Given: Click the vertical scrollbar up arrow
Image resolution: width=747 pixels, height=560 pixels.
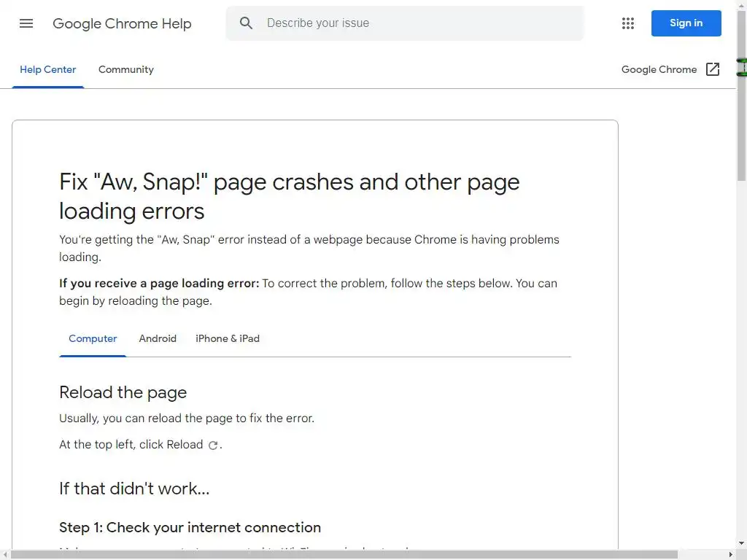Looking at the screenshot, I should [741, 5].
